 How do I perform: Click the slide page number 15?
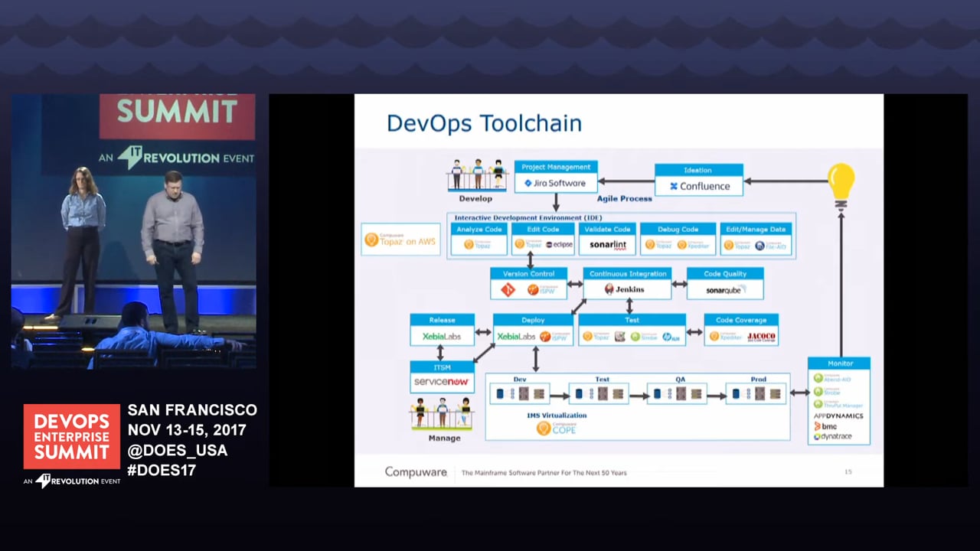tap(848, 472)
